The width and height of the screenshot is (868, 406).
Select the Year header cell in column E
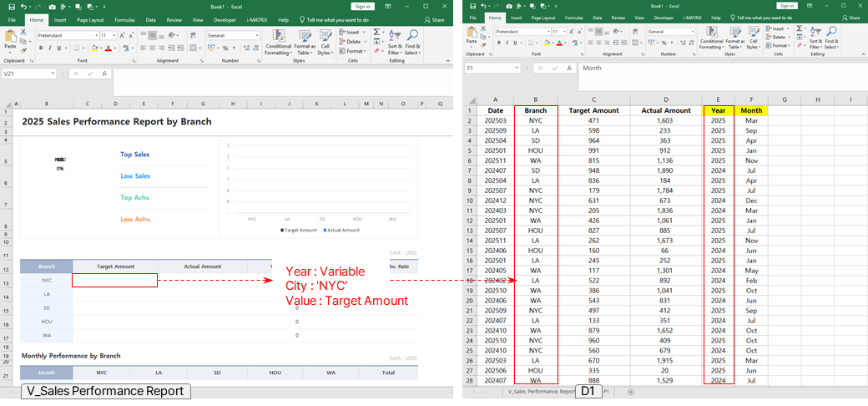718,110
